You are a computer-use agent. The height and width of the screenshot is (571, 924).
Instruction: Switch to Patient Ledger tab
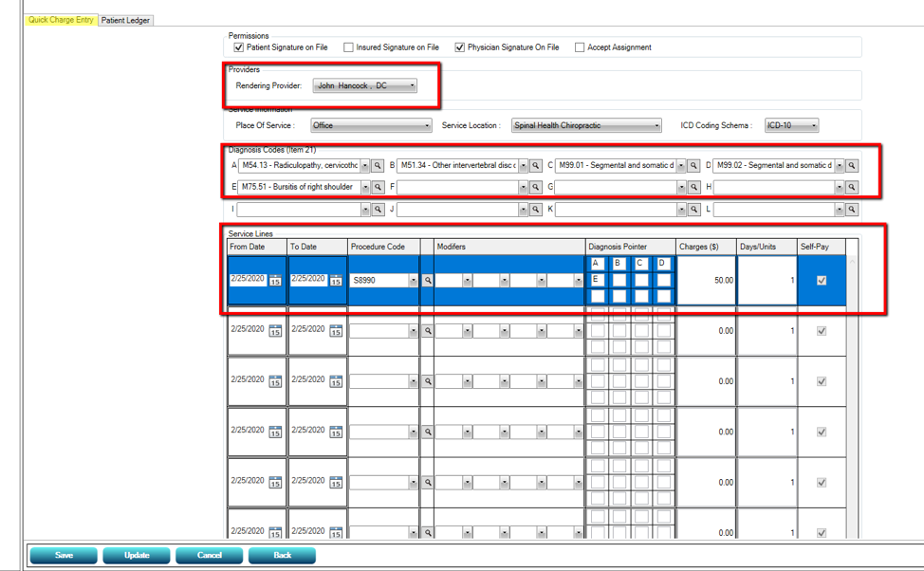tap(125, 21)
